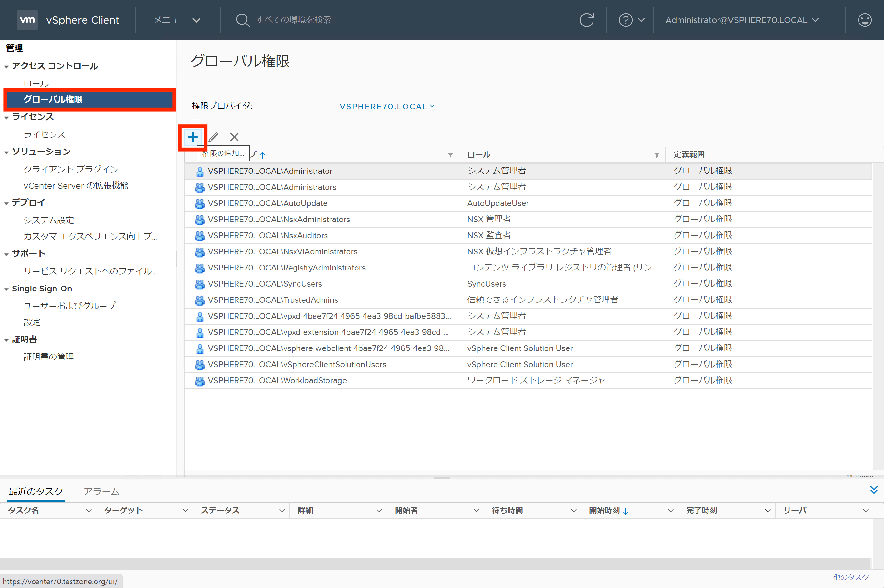Click the vSphere Client title link
The height and width of the screenshot is (588, 884).
click(83, 20)
